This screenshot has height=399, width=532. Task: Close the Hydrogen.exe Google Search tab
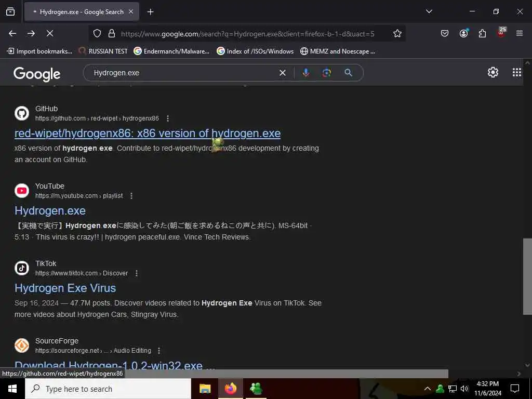pyautogui.click(x=131, y=12)
